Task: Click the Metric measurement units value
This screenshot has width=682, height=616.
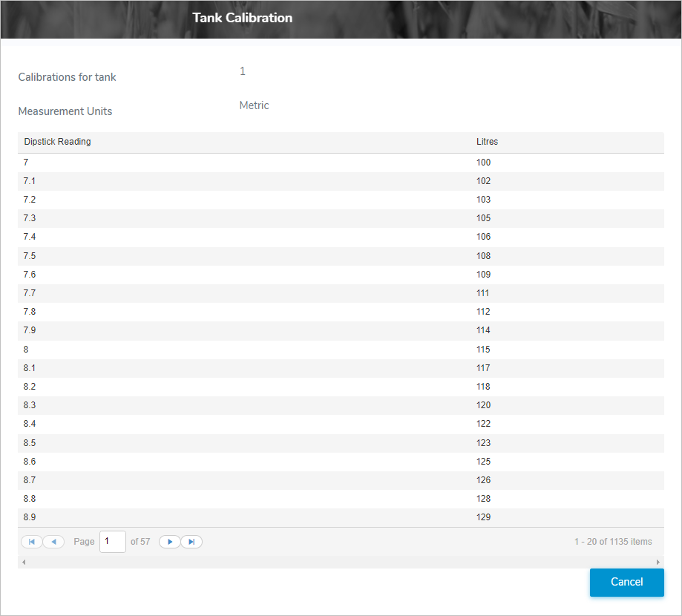Action: pos(254,105)
